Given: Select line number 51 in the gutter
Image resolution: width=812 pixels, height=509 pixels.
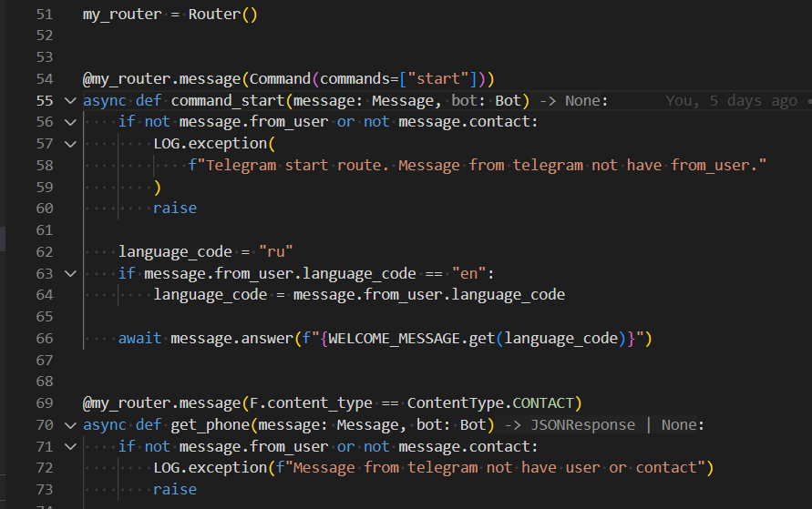Looking at the screenshot, I should 45,15.
